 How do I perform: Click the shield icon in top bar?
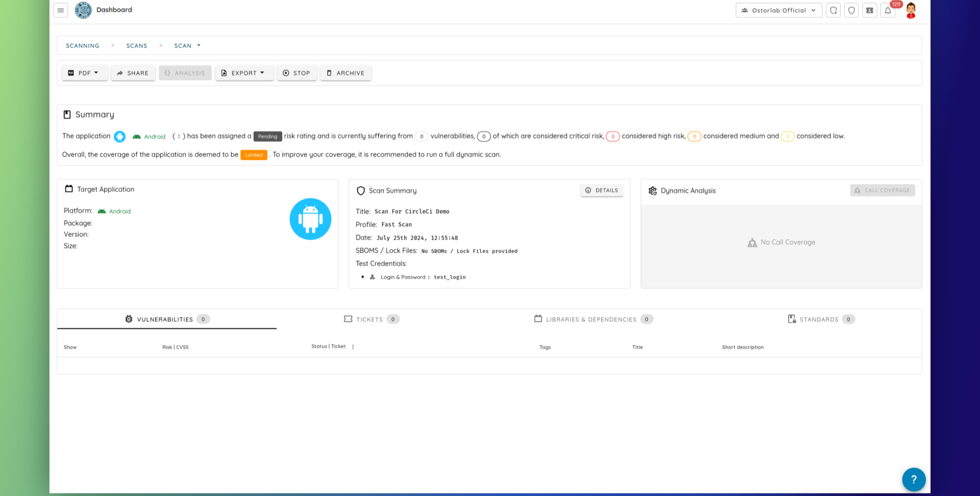[851, 10]
